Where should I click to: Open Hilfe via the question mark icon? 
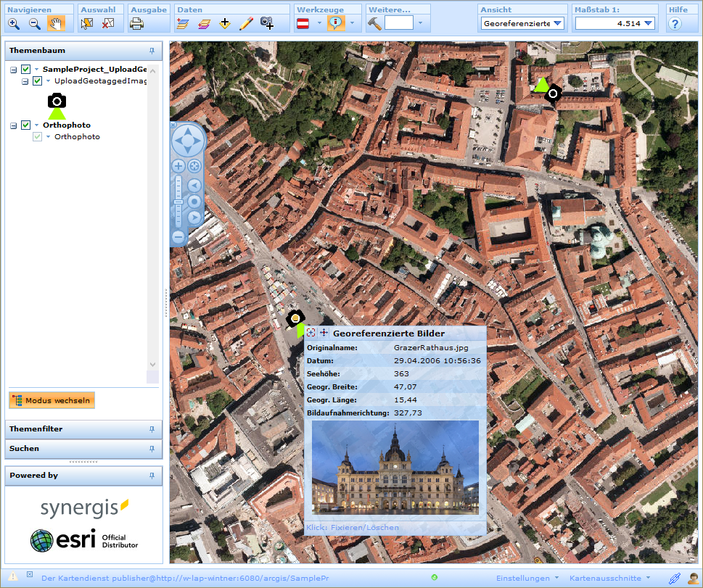676,23
